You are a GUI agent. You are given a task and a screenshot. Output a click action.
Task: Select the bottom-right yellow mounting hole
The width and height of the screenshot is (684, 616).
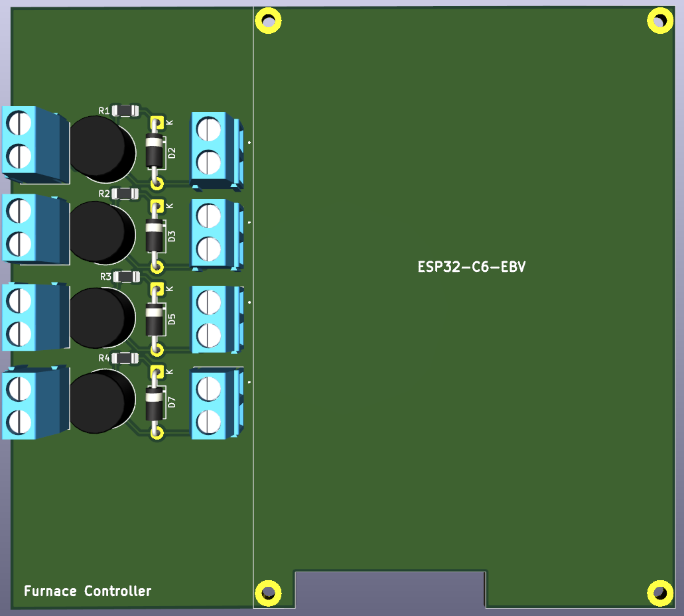tap(660, 593)
